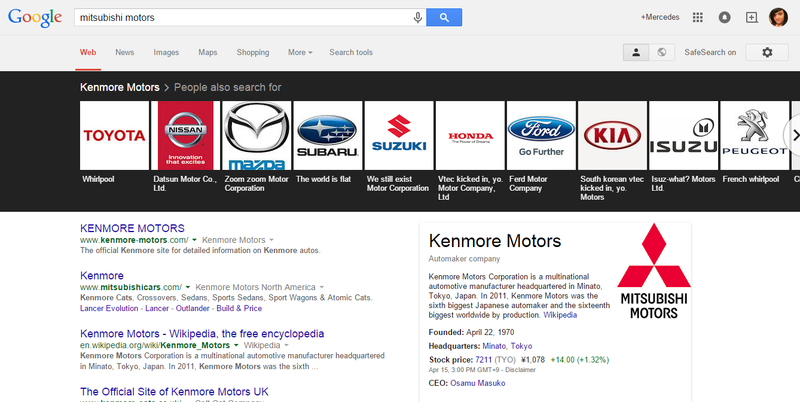
Task: Switch to the News tab
Action: 124,52
